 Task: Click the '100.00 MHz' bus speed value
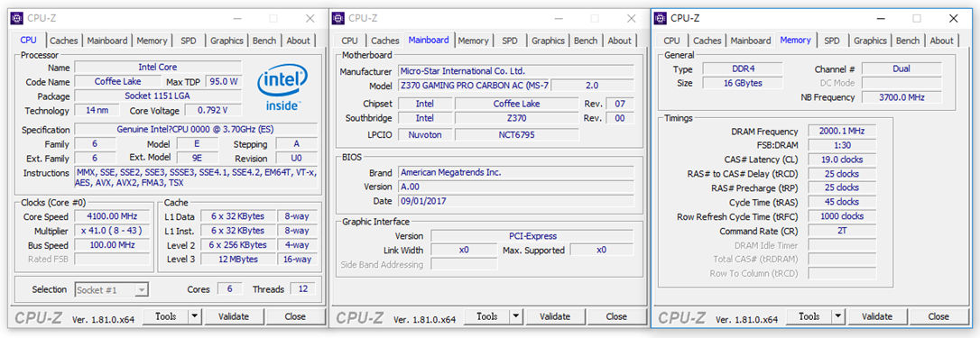(x=113, y=245)
